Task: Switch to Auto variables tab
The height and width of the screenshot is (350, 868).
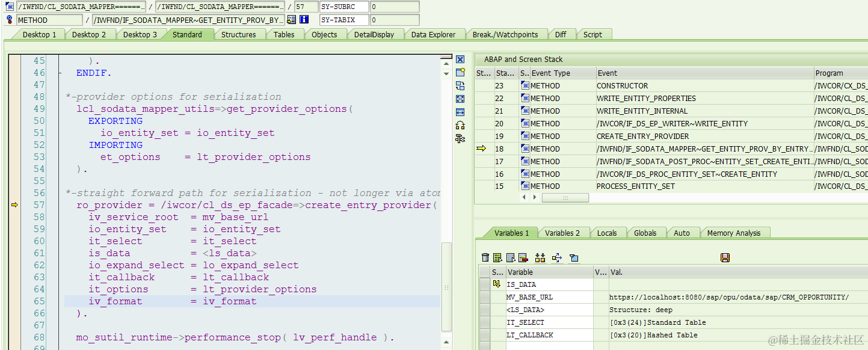Action: (x=682, y=233)
